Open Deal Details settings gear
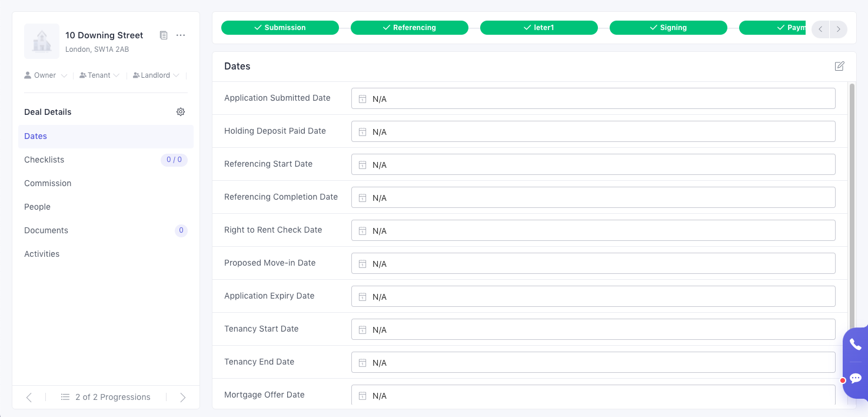This screenshot has height=417, width=868. 181,112
